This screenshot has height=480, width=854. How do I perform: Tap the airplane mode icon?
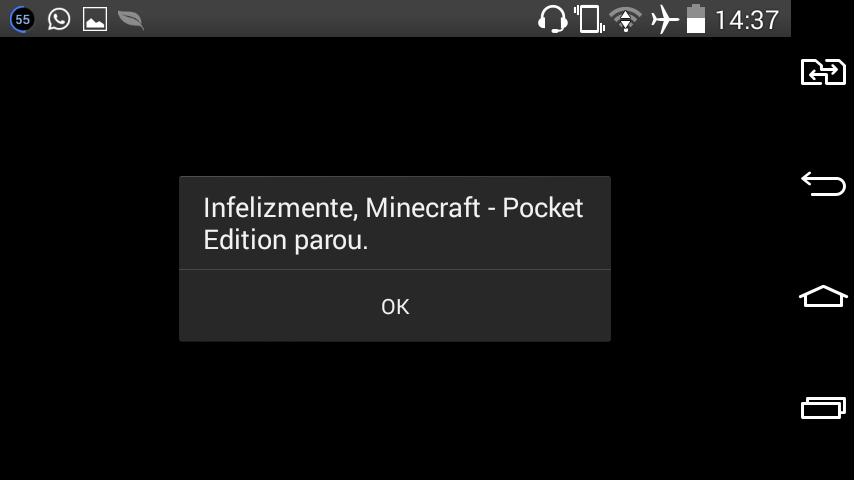(x=664, y=20)
